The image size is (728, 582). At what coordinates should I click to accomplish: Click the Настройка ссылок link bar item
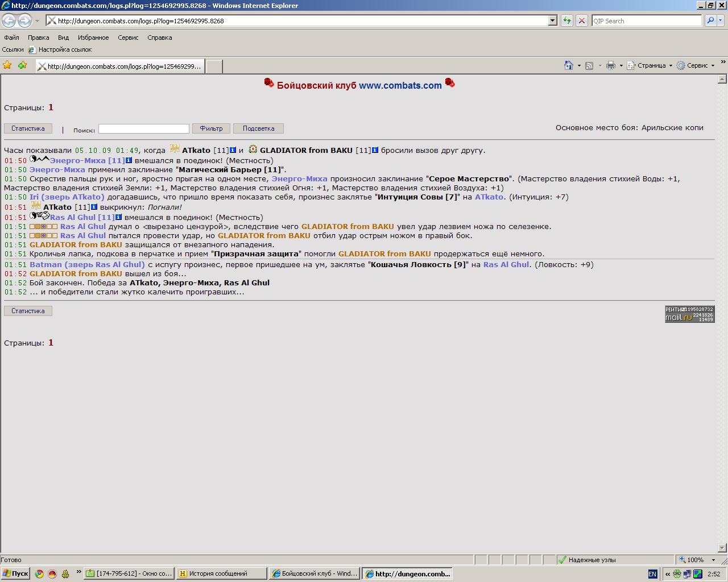click(x=60, y=49)
